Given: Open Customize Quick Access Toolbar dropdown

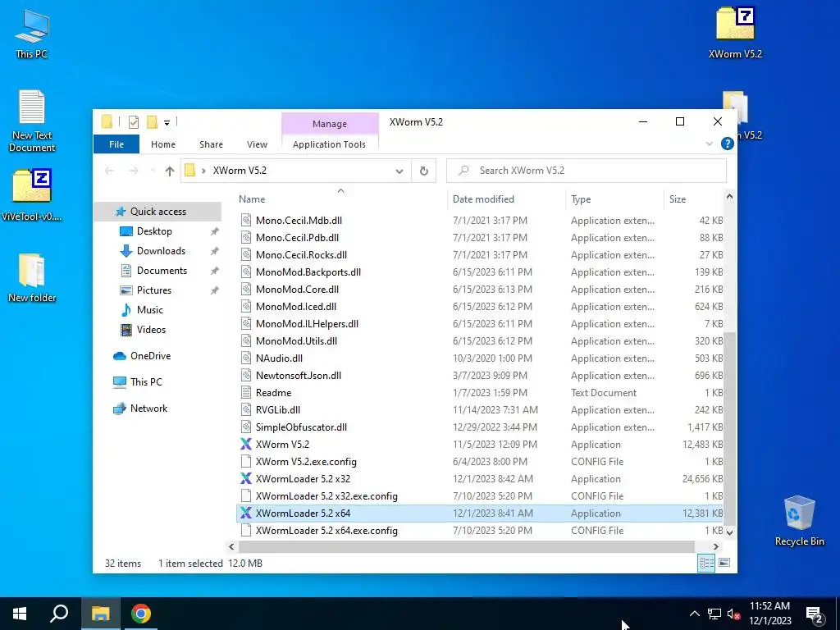Looking at the screenshot, I should click(167, 123).
